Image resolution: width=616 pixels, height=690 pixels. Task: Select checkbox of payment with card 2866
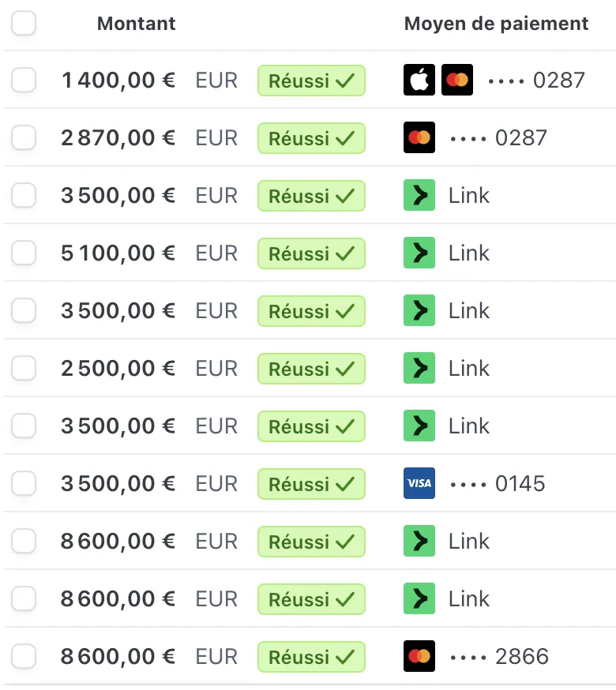point(24,656)
